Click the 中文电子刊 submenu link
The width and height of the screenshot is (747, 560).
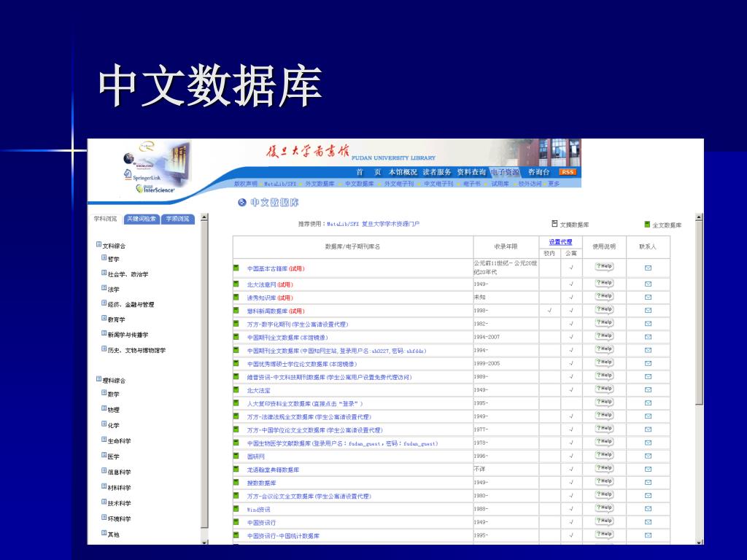tap(438, 184)
